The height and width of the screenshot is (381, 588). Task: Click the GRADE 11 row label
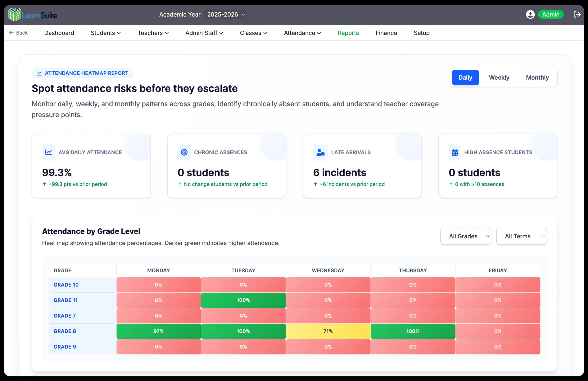tap(65, 300)
